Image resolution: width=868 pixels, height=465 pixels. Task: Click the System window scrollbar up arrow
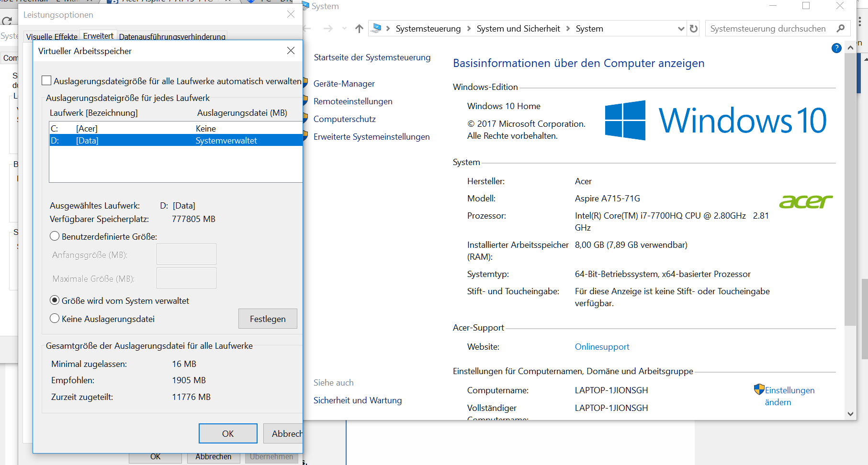tap(850, 47)
